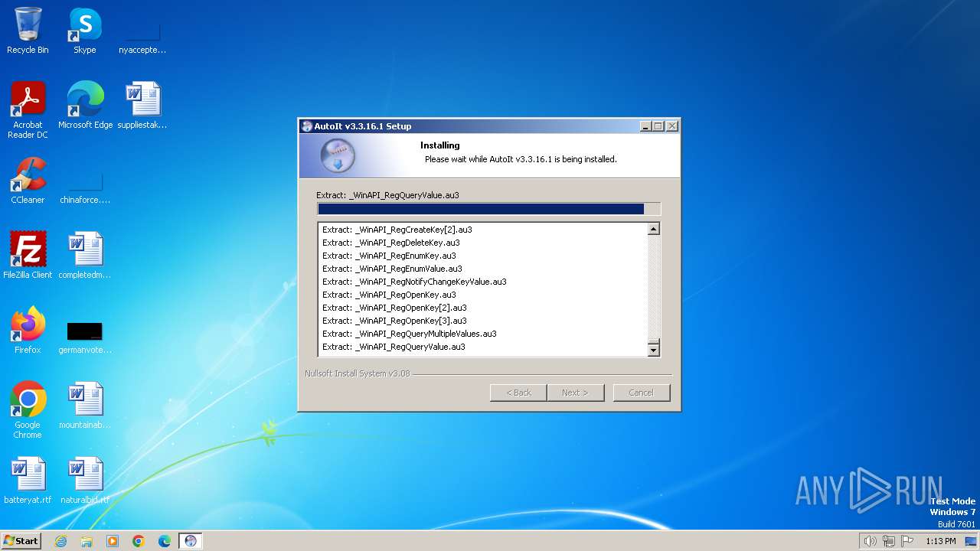Open Edge from the taskbar
980x551 pixels.
click(x=165, y=541)
